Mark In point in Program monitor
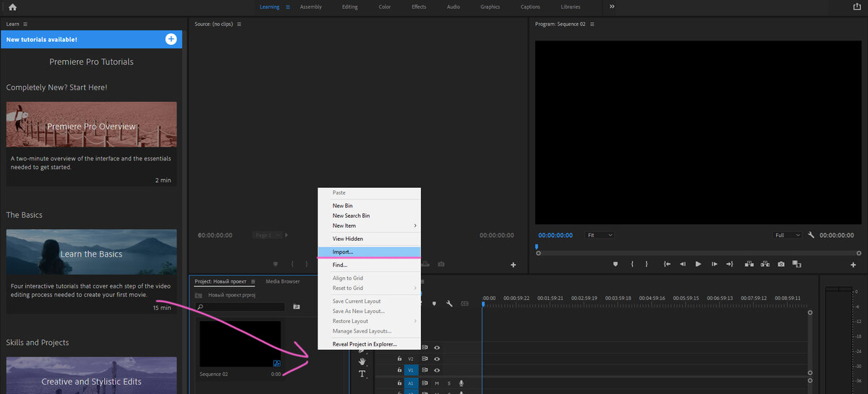The height and width of the screenshot is (394, 868). (x=632, y=265)
